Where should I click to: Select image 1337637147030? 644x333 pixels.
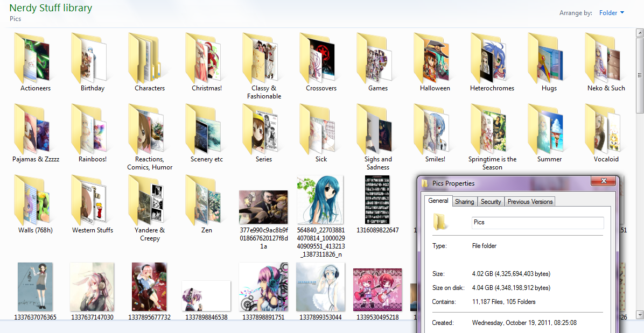(92, 287)
